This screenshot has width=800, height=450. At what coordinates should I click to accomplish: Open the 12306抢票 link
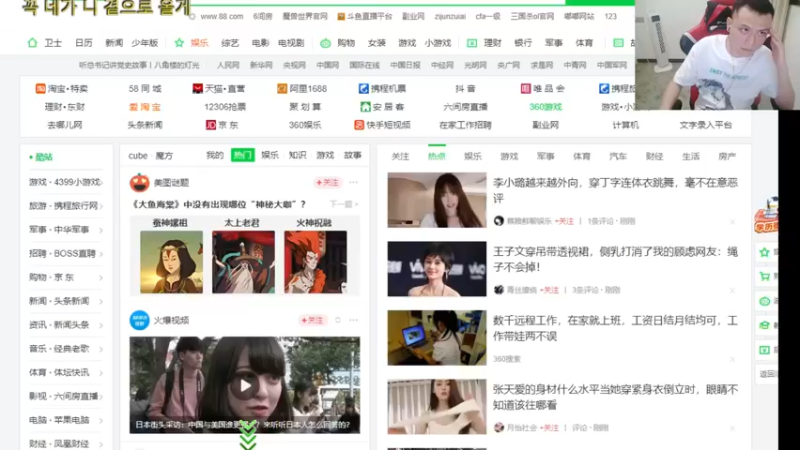pos(225,107)
